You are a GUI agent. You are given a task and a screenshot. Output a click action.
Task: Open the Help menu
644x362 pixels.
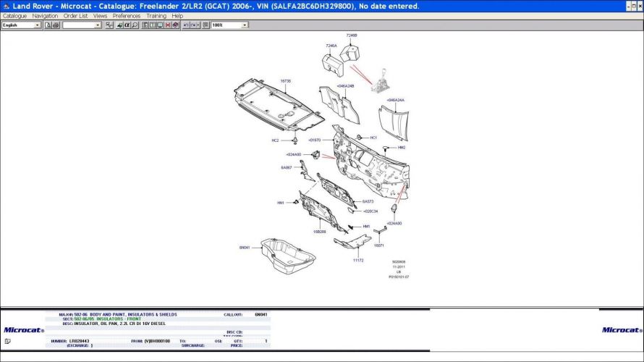(x=177, y=16)
